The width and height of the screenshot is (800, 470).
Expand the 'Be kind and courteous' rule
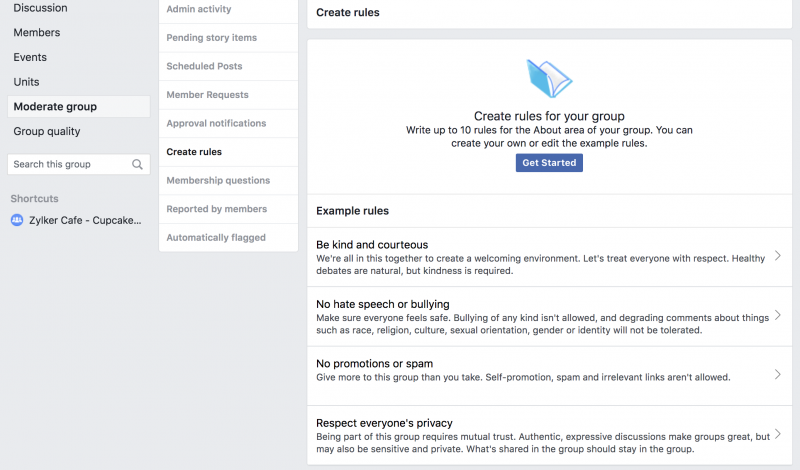[778, 256]
